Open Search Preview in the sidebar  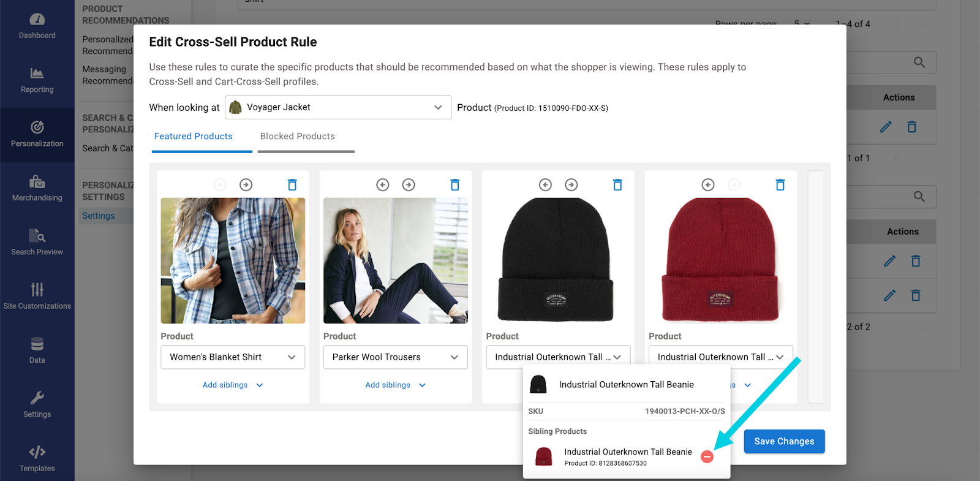37,243
